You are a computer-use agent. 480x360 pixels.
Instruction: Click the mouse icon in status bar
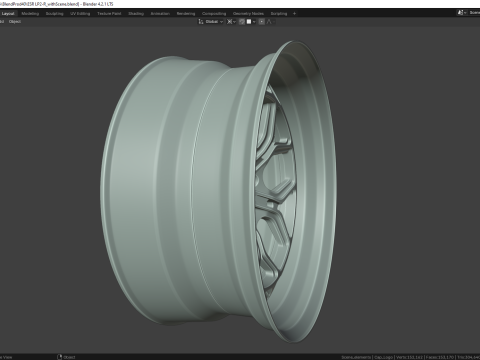60,357
